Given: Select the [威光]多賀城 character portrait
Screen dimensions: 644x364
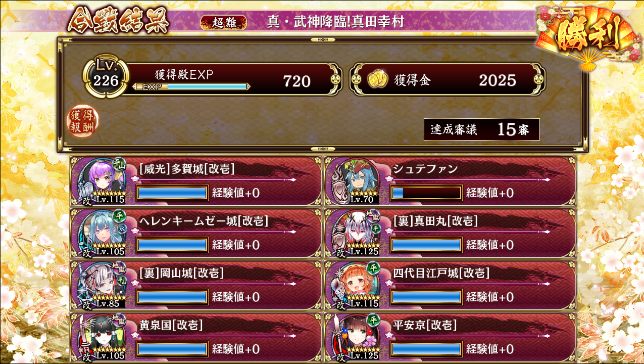Looking at the screenshot, I should coord(100,181).
